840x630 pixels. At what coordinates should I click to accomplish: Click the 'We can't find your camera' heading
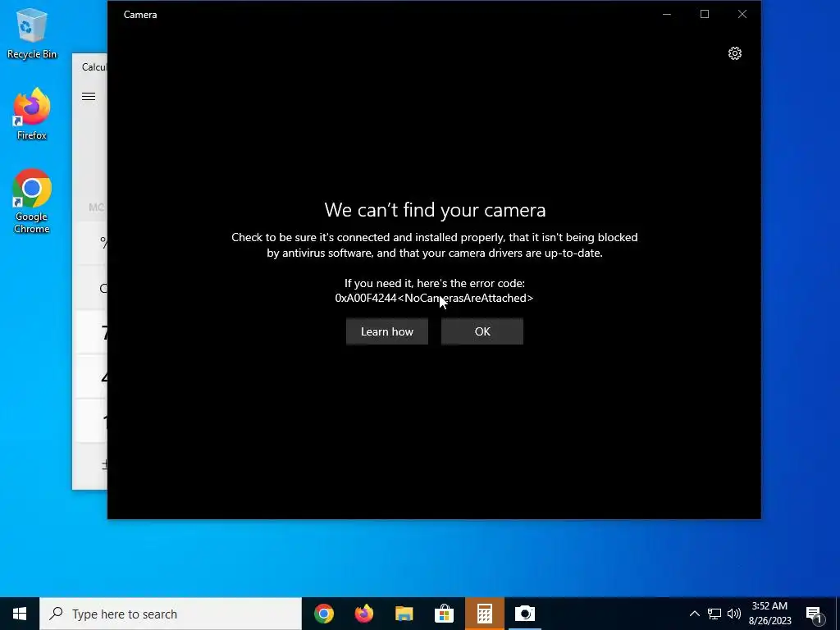click(435, 210)
